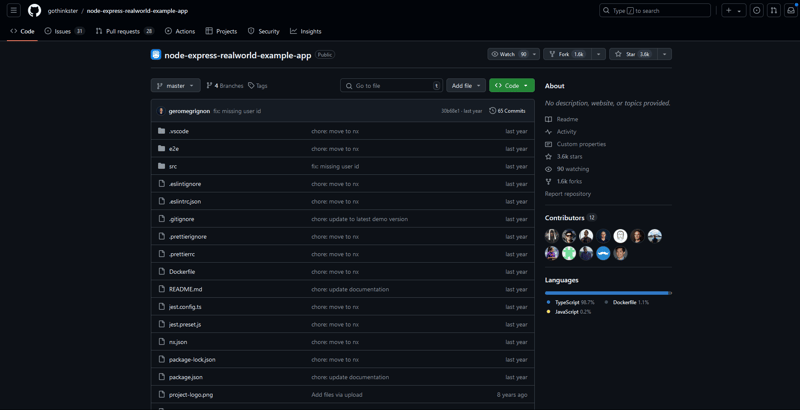Click the Activity pulse icon in About
This screenshot has width=800, height=410.
click(548, 132)
